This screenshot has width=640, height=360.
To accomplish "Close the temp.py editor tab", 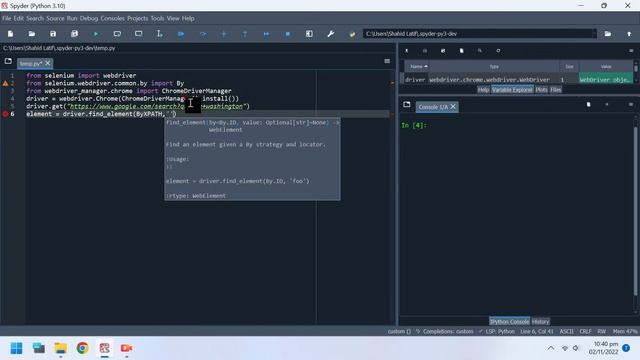I will [48, 63].
